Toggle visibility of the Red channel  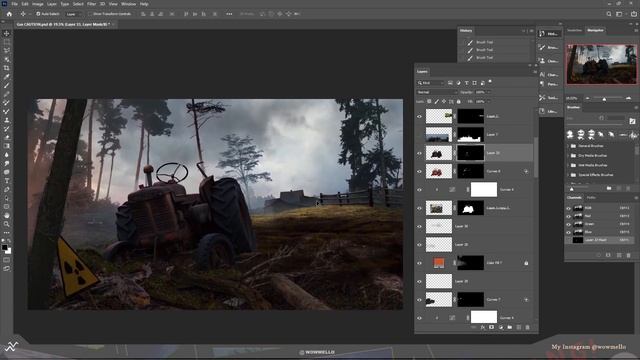568,216
